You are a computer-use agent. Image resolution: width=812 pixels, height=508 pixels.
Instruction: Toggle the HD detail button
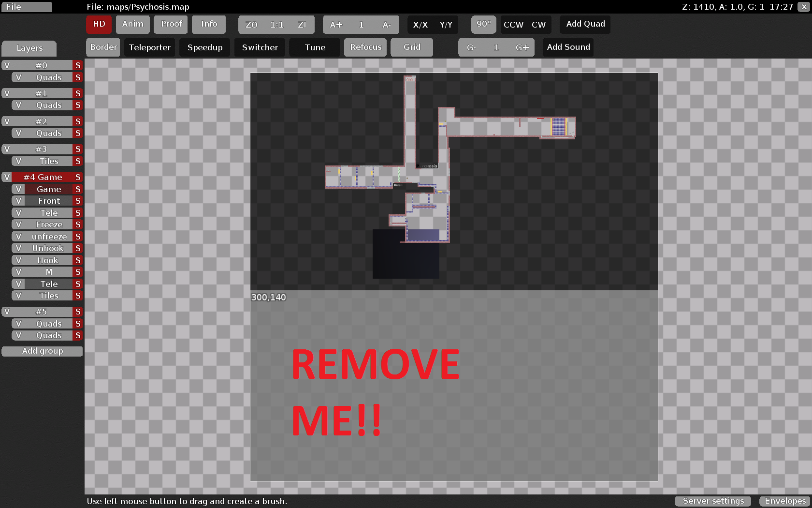99,24
